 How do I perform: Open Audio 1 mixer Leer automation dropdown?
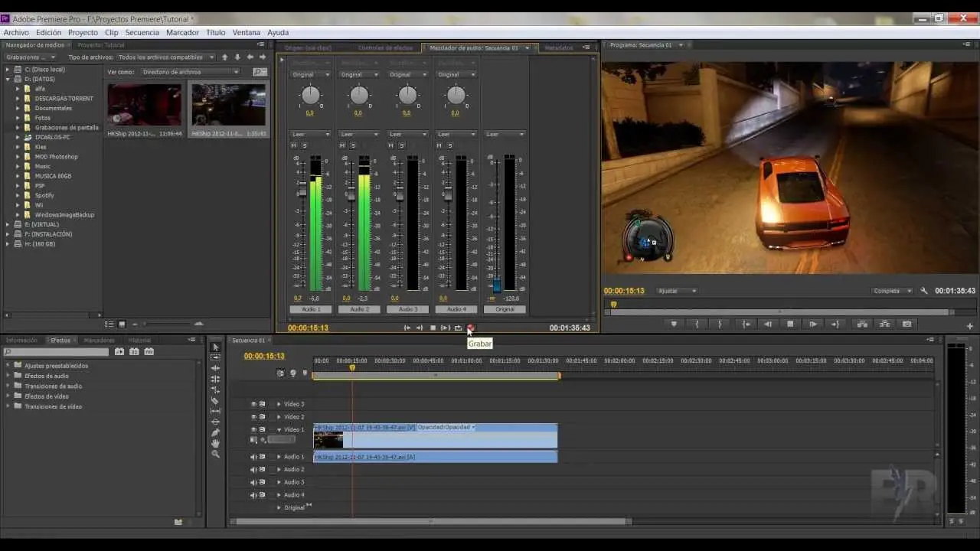[310, 134]
